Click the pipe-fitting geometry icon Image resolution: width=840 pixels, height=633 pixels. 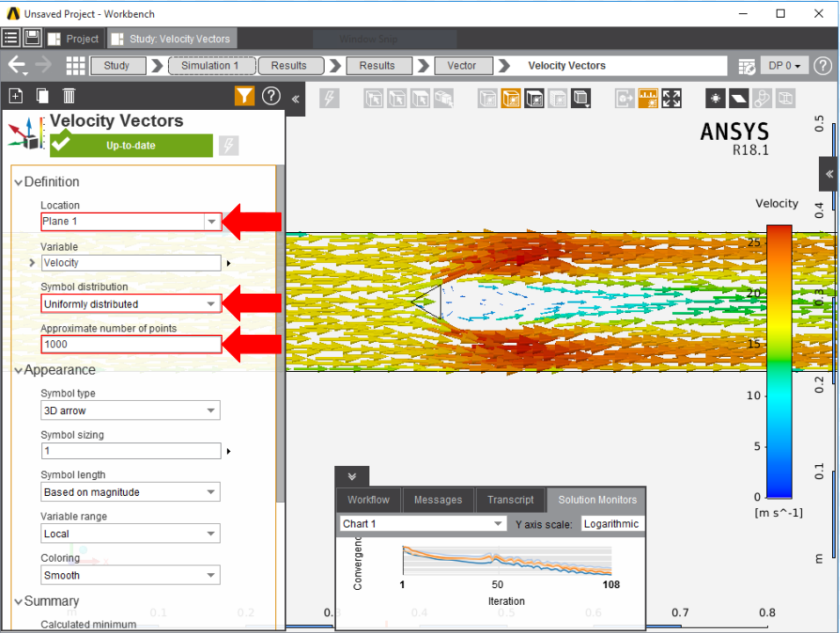pyautogui.click(x=762, y=98)
